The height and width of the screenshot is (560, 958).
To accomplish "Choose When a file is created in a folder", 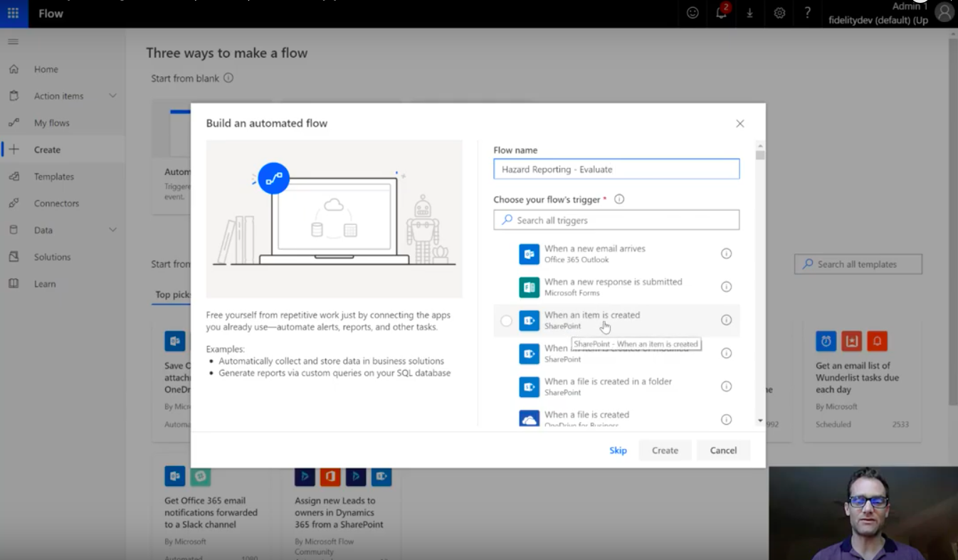I will [616, 386].
